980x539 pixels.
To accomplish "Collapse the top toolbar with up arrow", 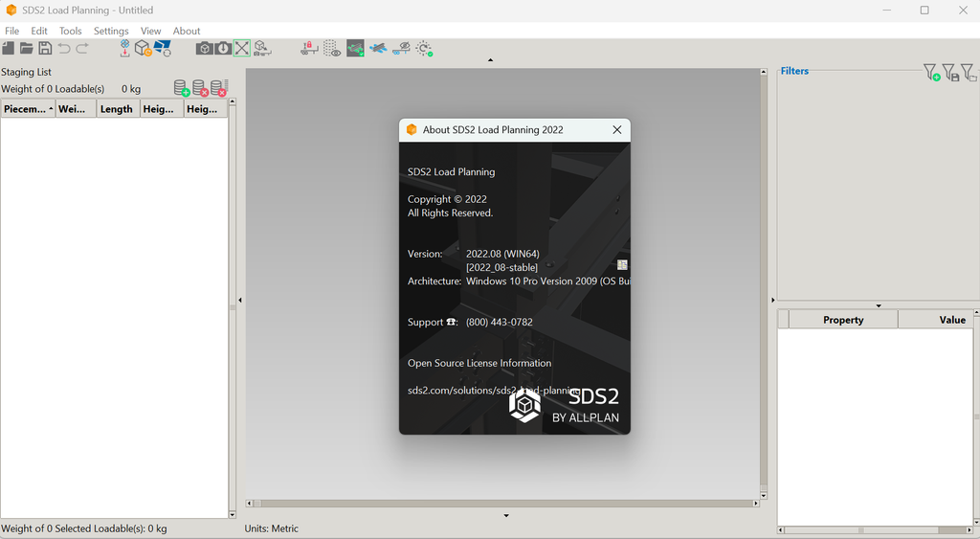I will tap(491, 60).
